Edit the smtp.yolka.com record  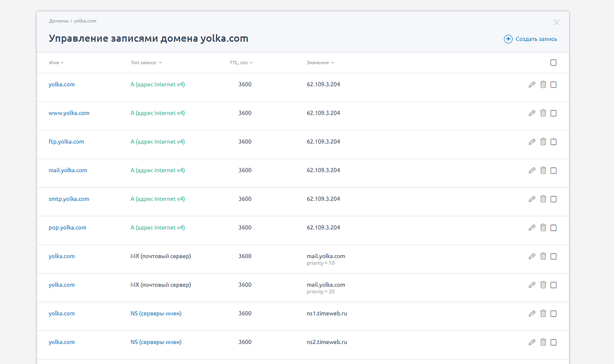(531, 199)
